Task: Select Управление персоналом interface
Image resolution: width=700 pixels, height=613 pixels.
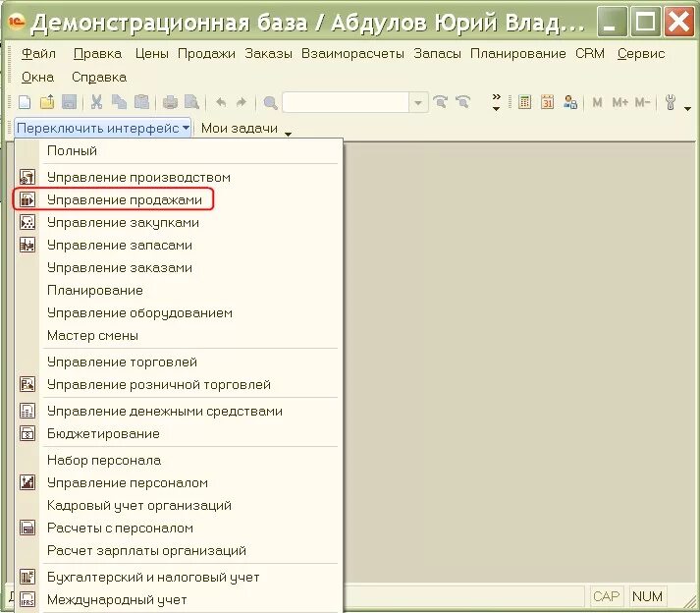Action: tap(179, 483)
